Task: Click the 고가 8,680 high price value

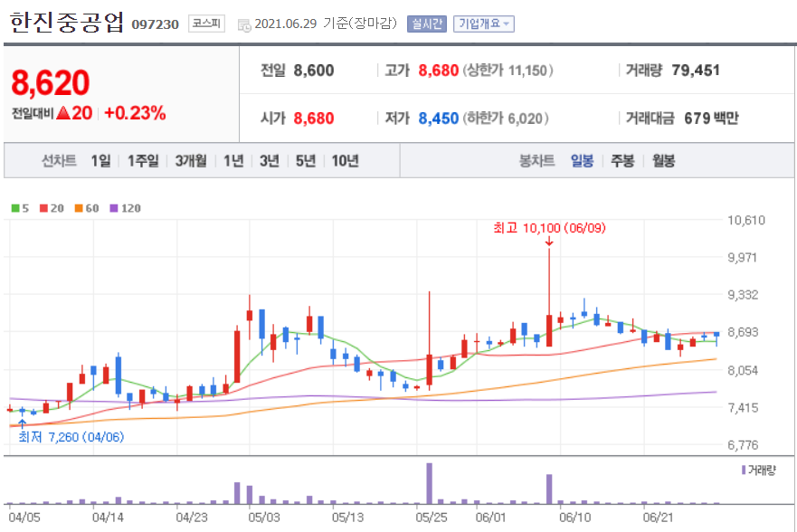Action: (x=438, y=71)
